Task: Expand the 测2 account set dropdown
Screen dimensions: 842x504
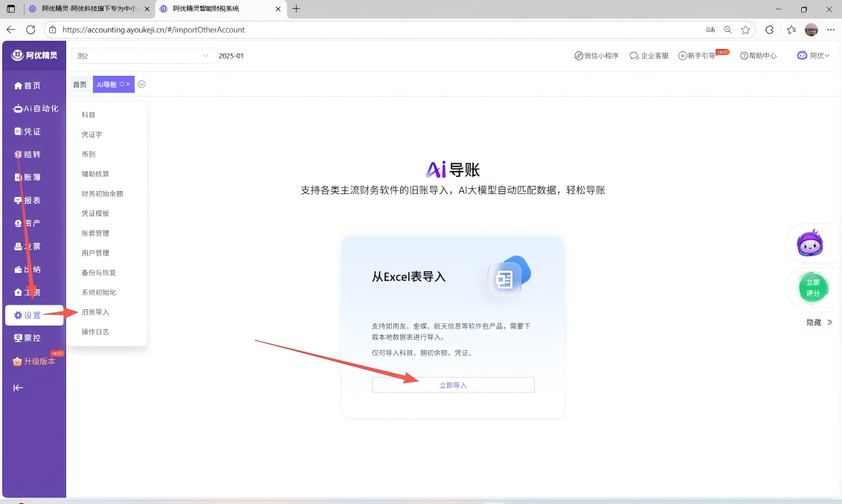Action: click(143, 56)
